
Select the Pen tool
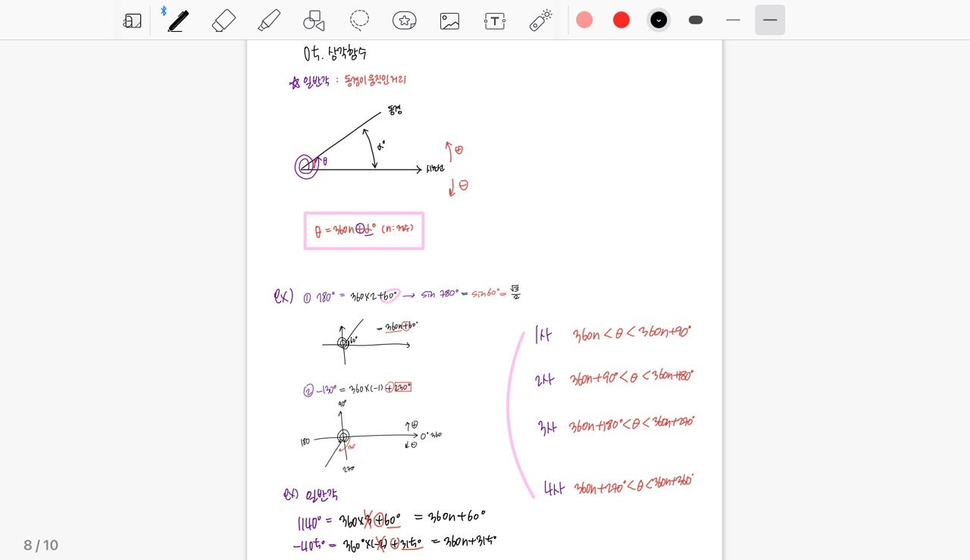click(x=178, y=20)
